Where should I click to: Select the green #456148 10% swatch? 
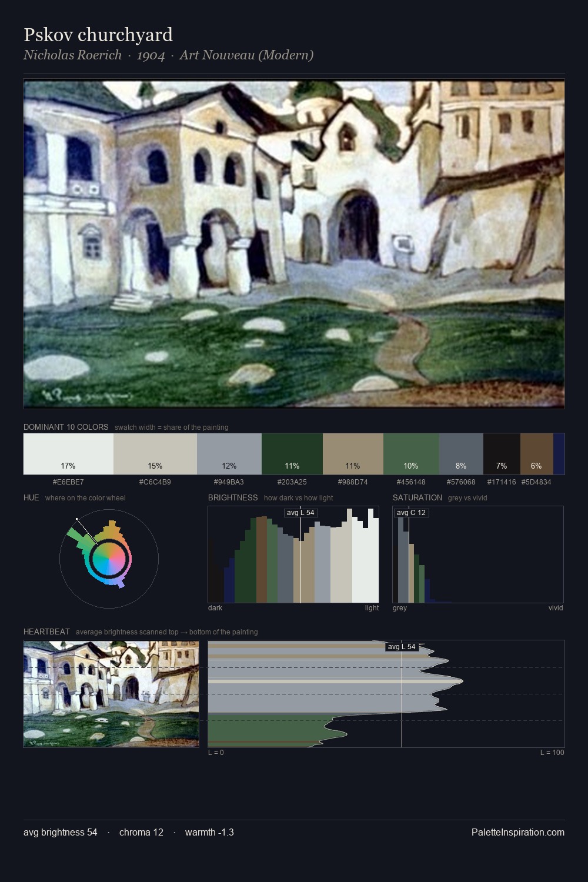coord(411,454)
